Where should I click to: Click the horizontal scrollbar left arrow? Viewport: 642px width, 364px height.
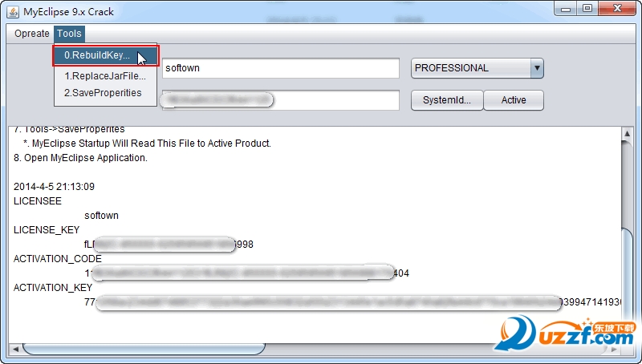[15, 349]
